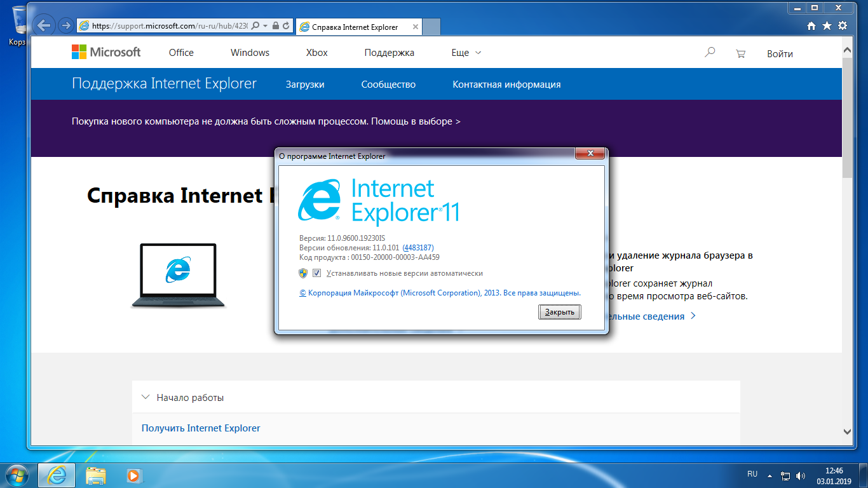This screenshot has height=488, width=868.
Task: Click 'Поддержка Internet Explorer' heading link
Action: 164,83
